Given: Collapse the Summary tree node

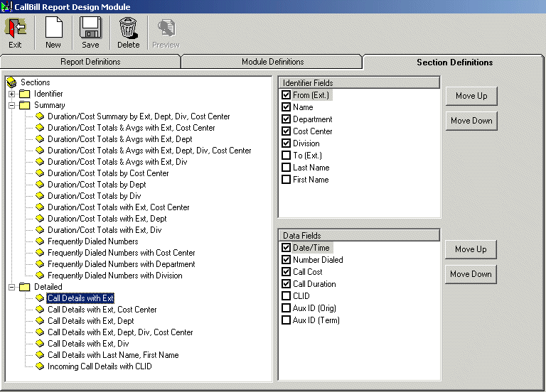Looking at the screenshot, I should pos(12,105).
